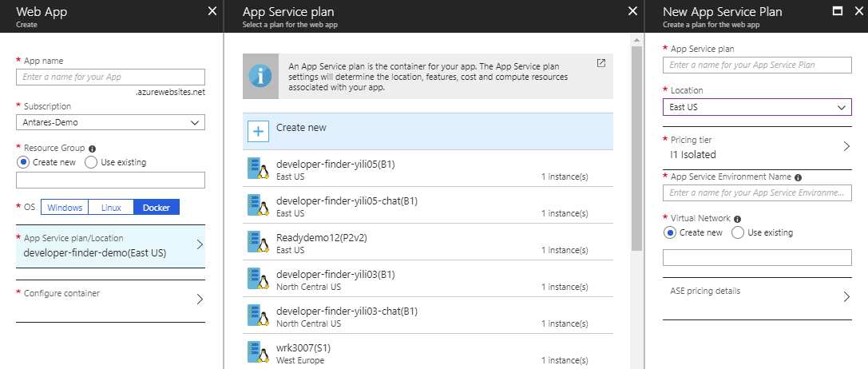
Task: Click App Service Environment Name info icon
Action: [799, 177]
